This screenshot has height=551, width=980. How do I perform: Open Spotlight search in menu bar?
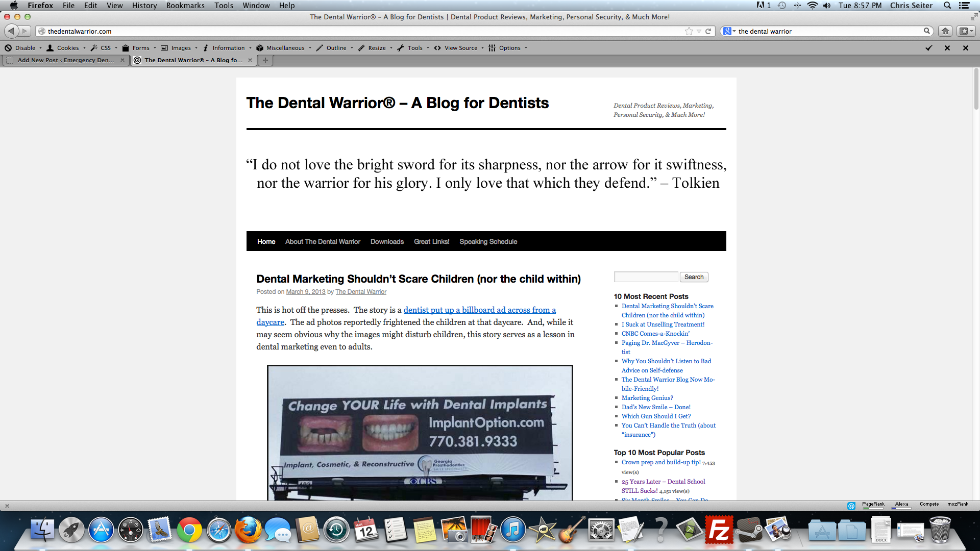click(x=947, y=5)
